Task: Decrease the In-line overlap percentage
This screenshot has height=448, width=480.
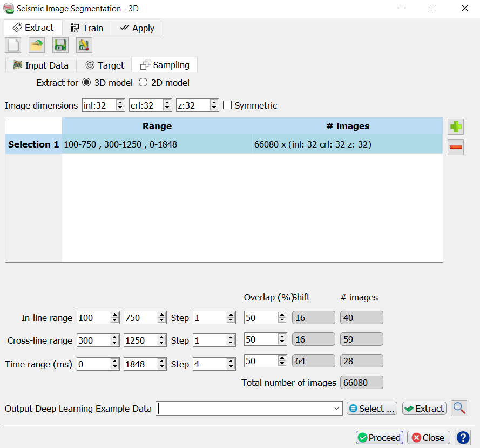Action: [282, 320]
